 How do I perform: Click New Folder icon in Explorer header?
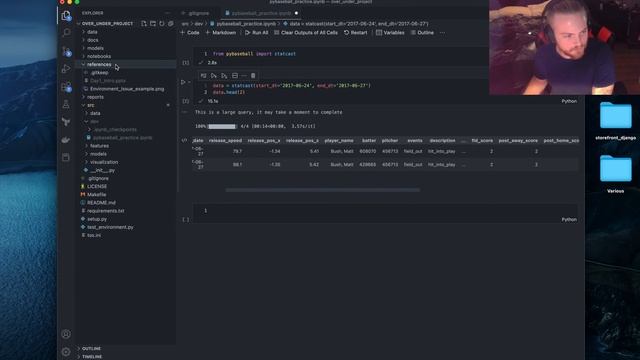coord(153,24)
